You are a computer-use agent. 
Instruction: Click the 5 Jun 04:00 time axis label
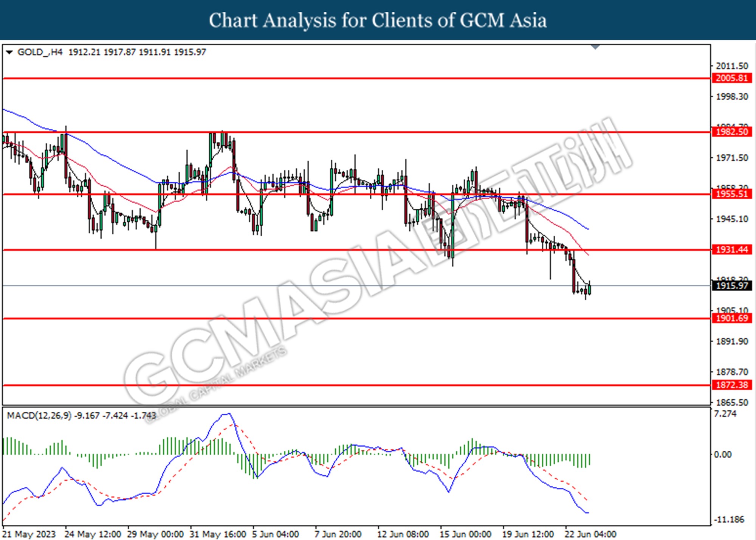276,534
